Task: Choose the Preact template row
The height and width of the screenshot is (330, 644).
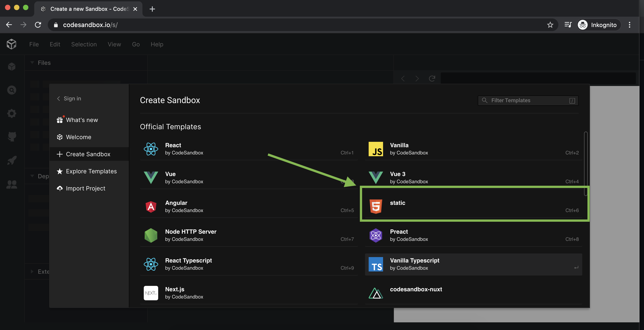Action: tap(473, 235)
